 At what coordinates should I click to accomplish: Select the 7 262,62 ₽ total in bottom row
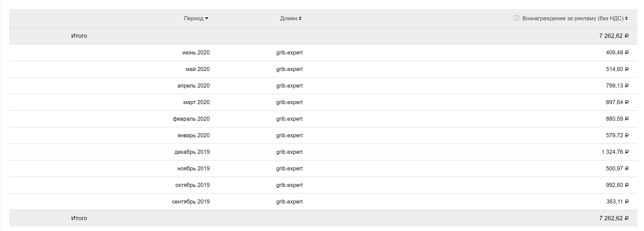[614, 218]
